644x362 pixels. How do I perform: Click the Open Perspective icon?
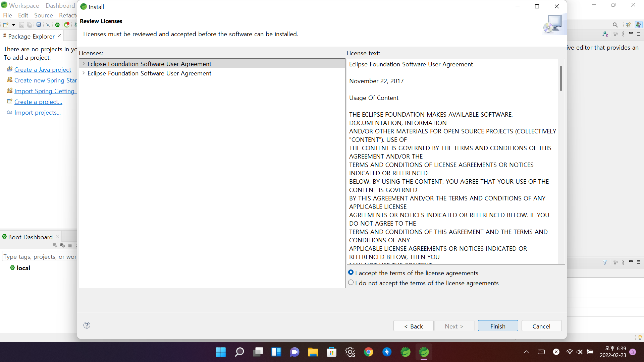pos(628,25)
